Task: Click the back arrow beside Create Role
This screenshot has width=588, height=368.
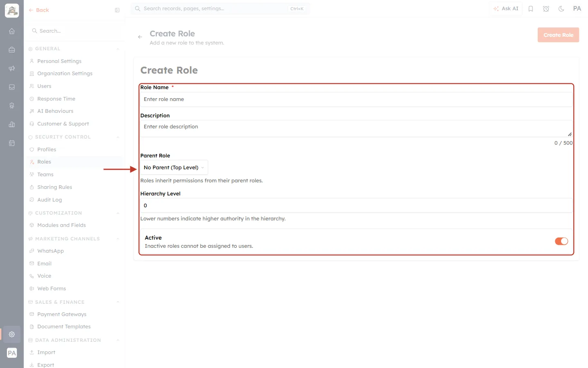Action: click(x=140, y=37)
